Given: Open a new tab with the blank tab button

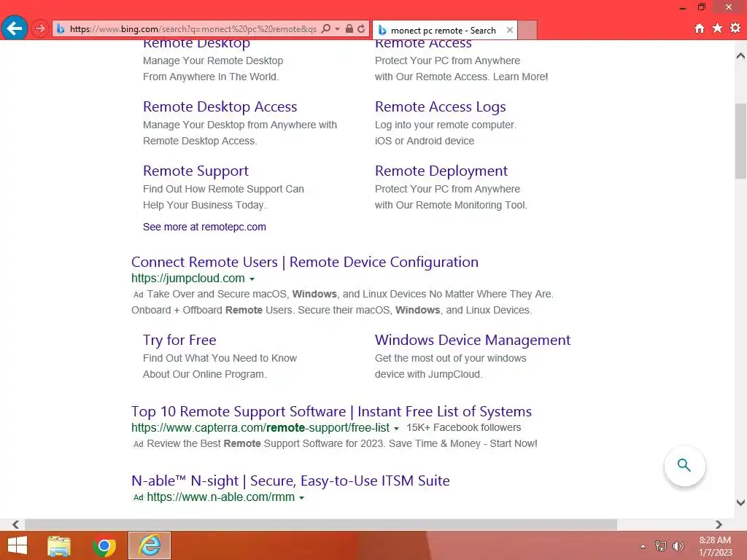Looking at the screenshot, I should [527, 30].
